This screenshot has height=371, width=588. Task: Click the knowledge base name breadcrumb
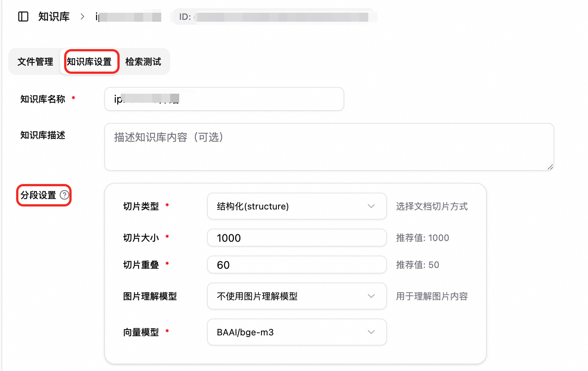128,17
